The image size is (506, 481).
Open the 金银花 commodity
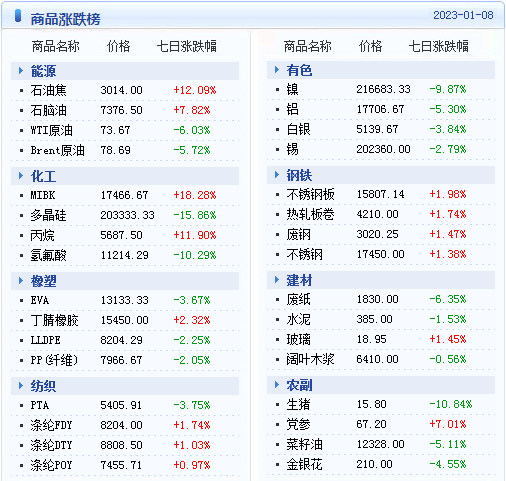pyautogui.click(x=304, y=464)
